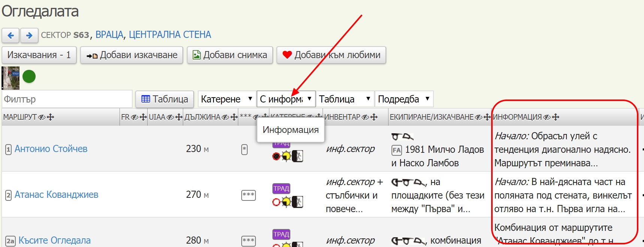Hide the FR column via eye icon

tap(135, 117)
